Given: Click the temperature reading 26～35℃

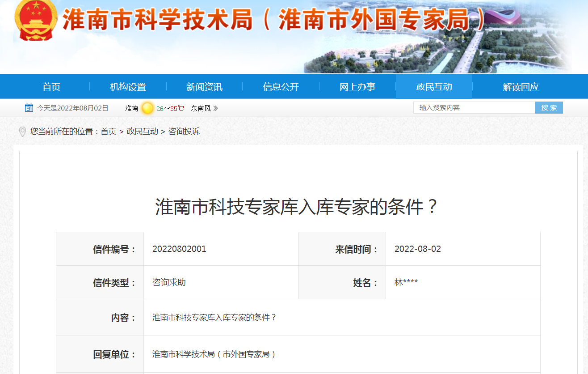Looking at the screenshot, I should point(170,108).
